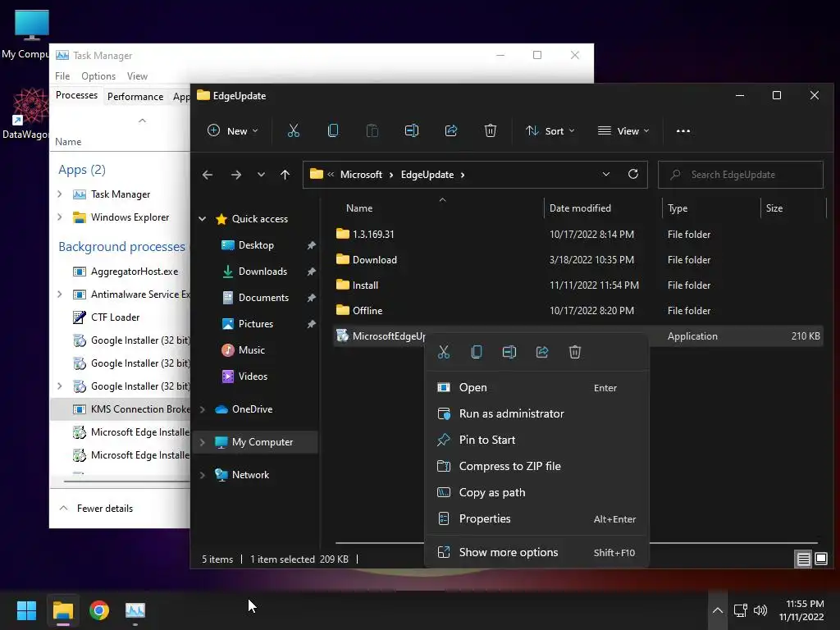Expand Task Manager process row

click(x=59, y=194)
